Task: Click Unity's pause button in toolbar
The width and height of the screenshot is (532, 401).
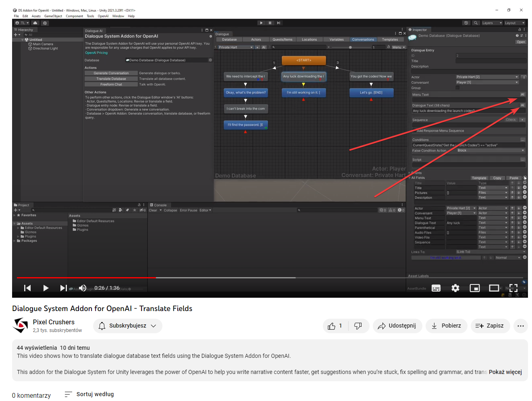Action: (270, 23)
